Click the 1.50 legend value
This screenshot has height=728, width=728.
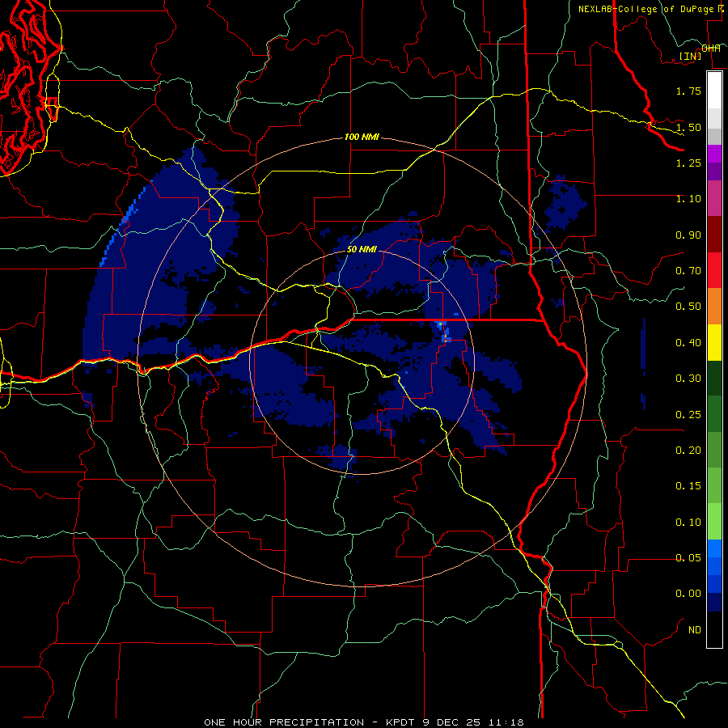coord(688,127)
